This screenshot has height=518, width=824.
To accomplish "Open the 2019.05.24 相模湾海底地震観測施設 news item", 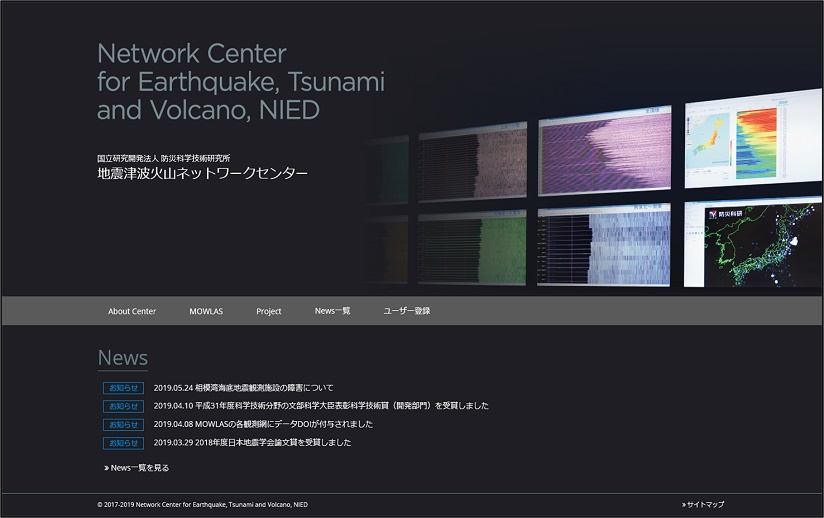I will click(x=243, y=388).
